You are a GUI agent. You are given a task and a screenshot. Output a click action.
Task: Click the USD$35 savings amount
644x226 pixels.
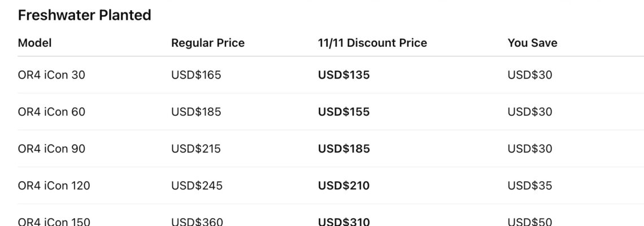pos(530,185)
